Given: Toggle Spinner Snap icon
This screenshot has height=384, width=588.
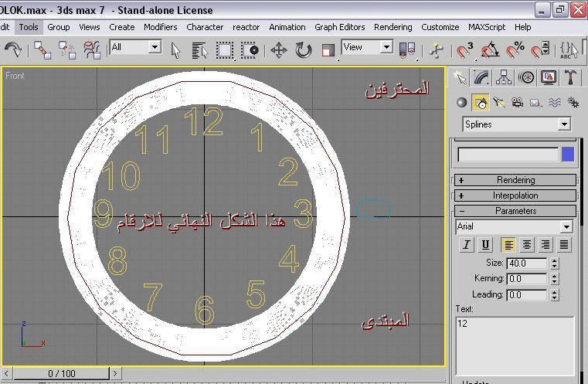Looking at the screenshot, I should tap(540, 50).
